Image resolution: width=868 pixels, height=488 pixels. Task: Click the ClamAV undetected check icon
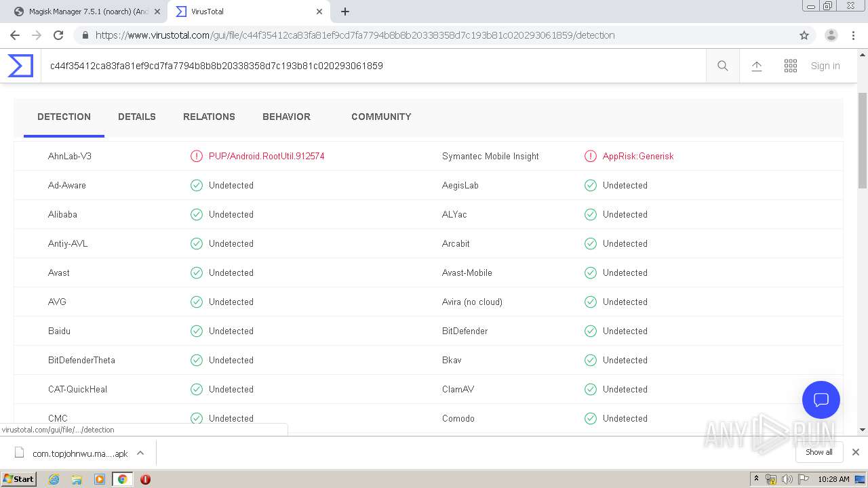click(591, 389)
